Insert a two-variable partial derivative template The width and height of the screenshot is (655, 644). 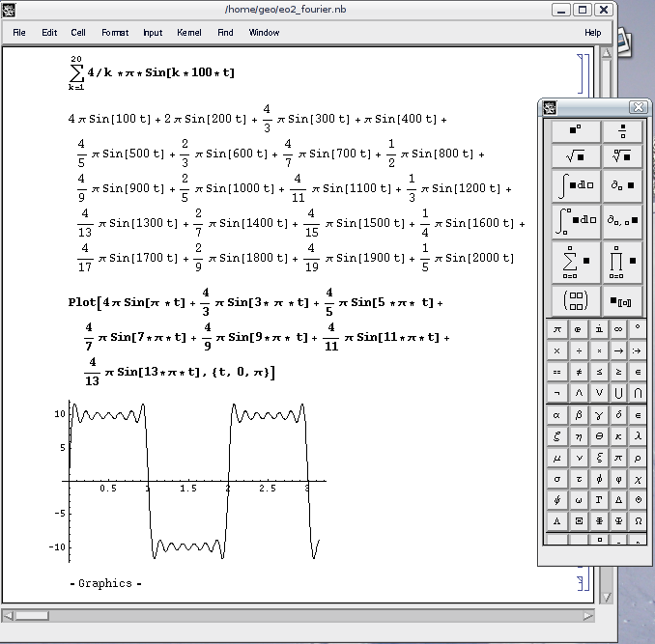pyautogui.click(x=622, y=222)
